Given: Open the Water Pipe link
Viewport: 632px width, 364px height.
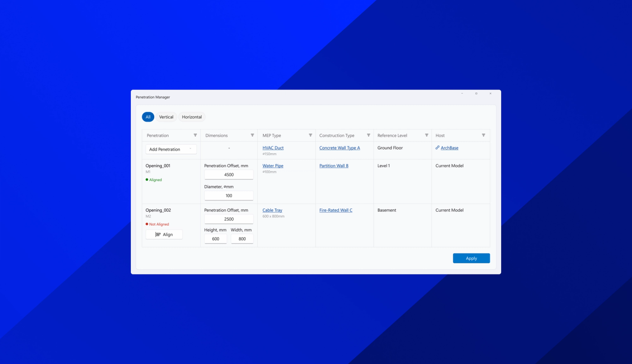Looking at the screenshot, I should pyautogui.click(x=273, y=166).
